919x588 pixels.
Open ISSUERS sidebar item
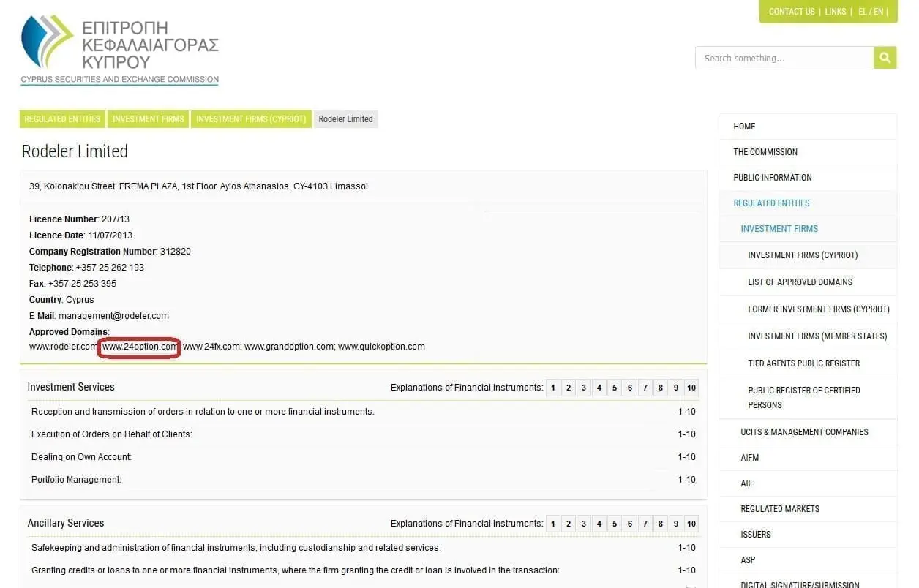point(808,535)
